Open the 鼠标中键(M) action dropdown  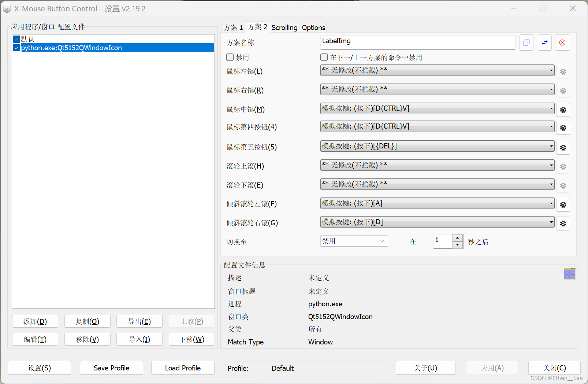(437, 108)
